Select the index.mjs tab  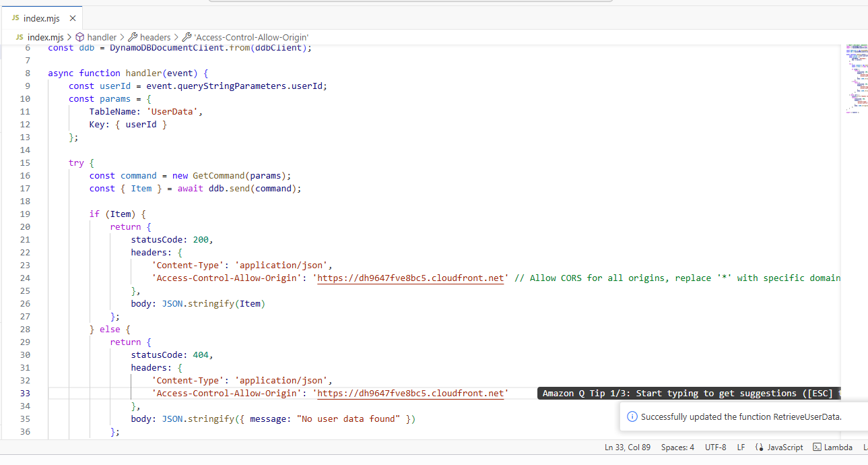point(41,19)
